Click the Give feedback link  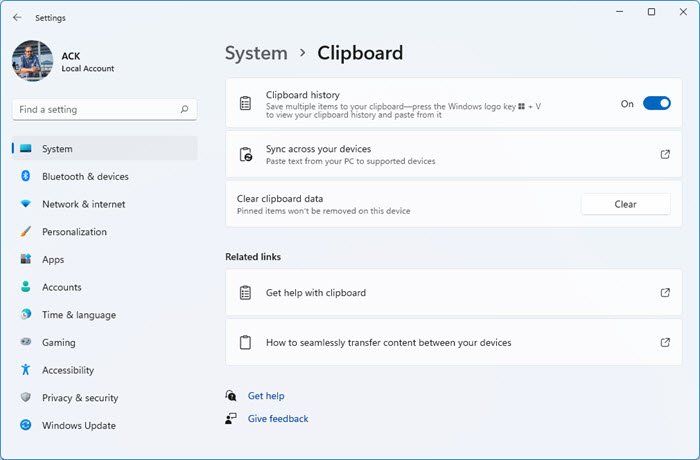pos(278,419)
